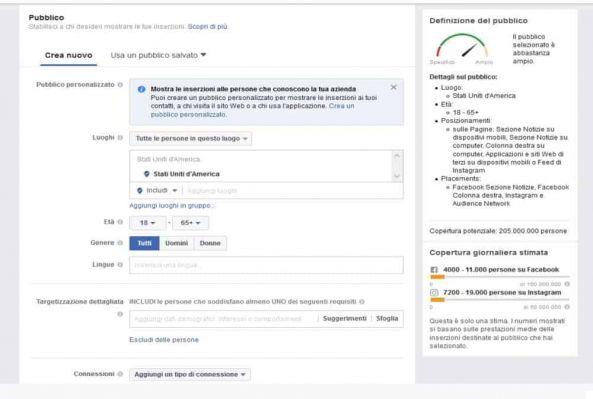
Task: Click info icon next to Lingue
Action: coord(120,265)
